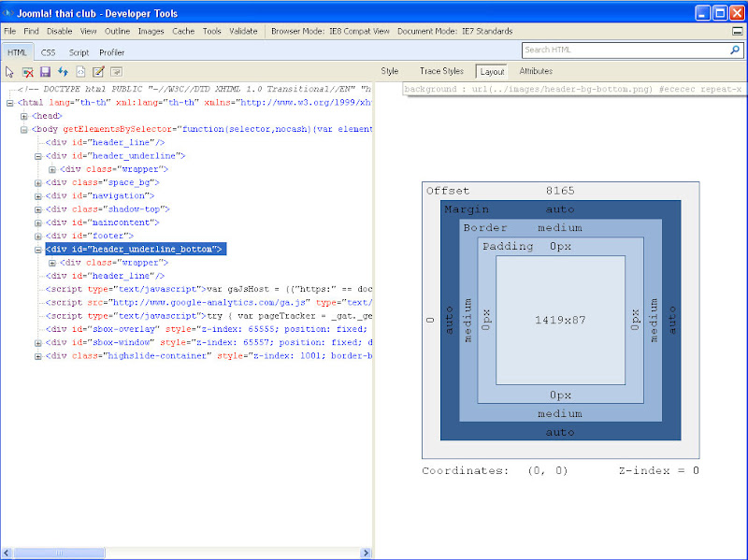This screenshot has height=560, width=748.
Task: Collapse the header_underline_bottom div
Action: [38, 250]
